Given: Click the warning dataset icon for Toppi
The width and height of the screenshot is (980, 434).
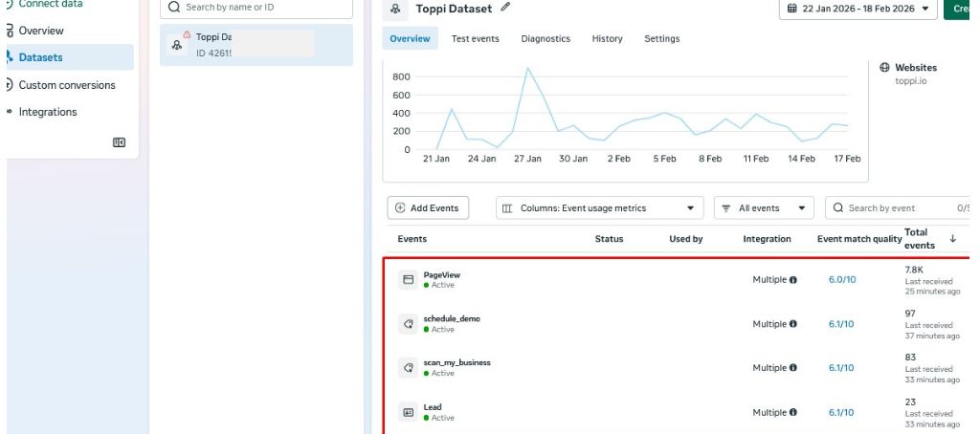Looking at the screenshot, I should click(x=178, y=42).
